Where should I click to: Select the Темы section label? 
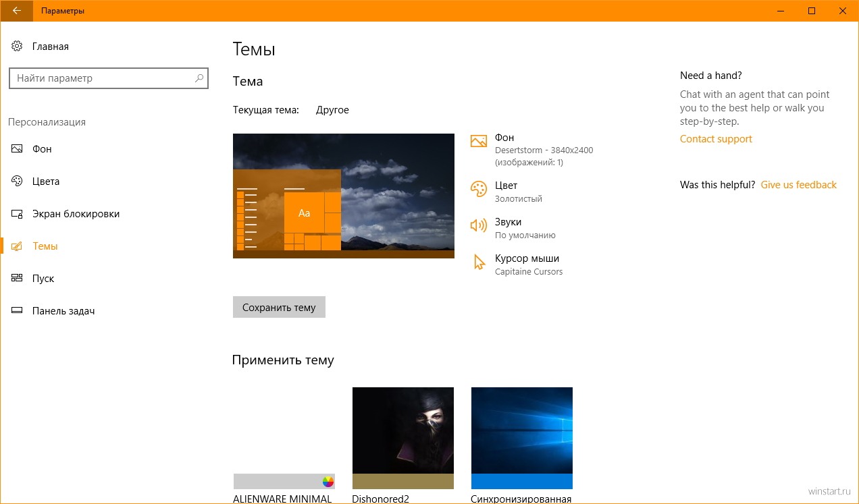(x=45, y=246)
